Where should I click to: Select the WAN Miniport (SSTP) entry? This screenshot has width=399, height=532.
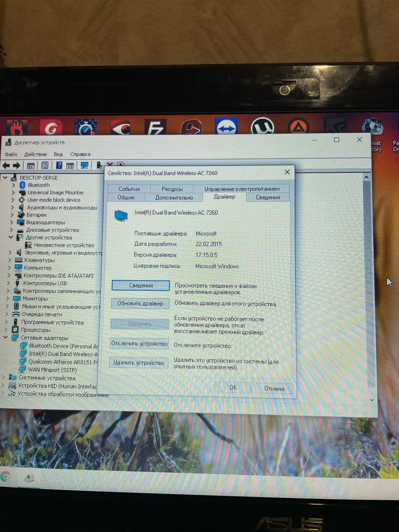tap(52, 370)
